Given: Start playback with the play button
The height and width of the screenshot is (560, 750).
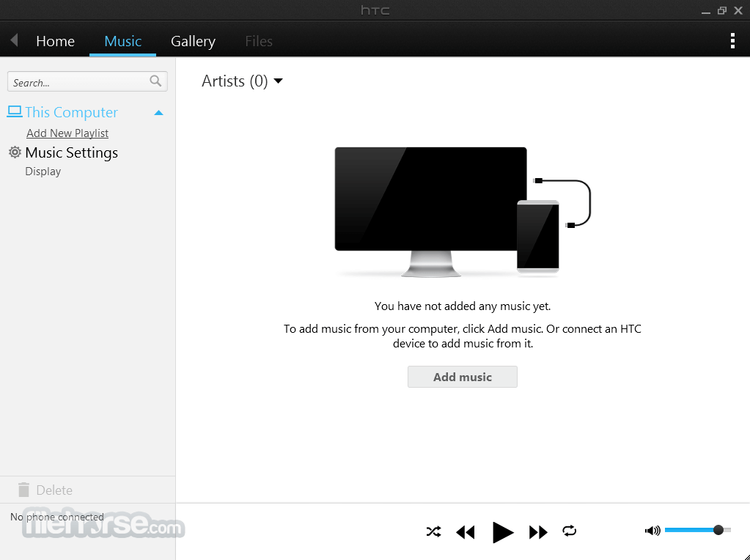Looking at the screenshot, I should point(502,532).
